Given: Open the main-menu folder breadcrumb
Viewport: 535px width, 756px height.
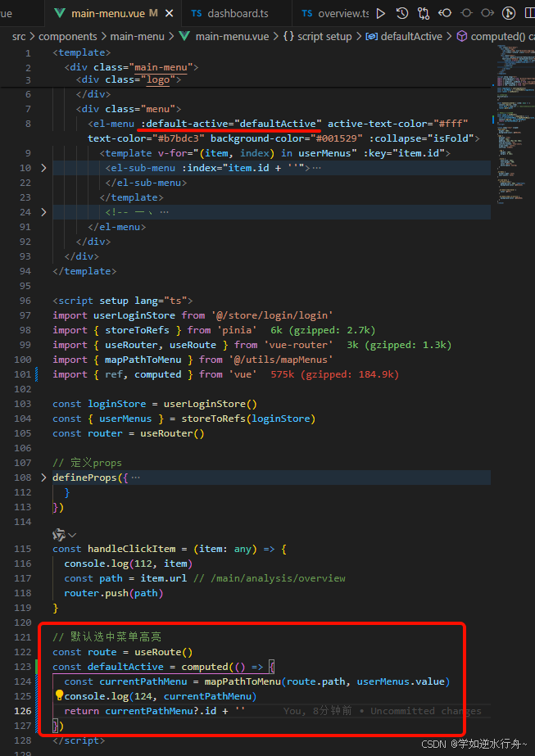Looking at the screenshot, I should 137,36.
